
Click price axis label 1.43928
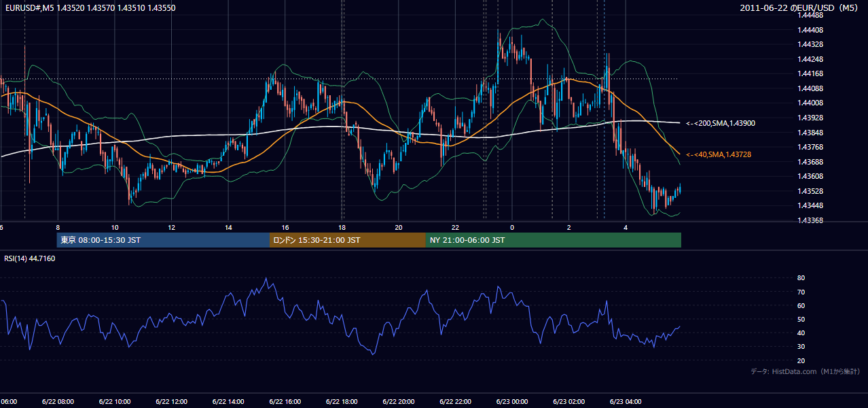(x=812, y=118)
